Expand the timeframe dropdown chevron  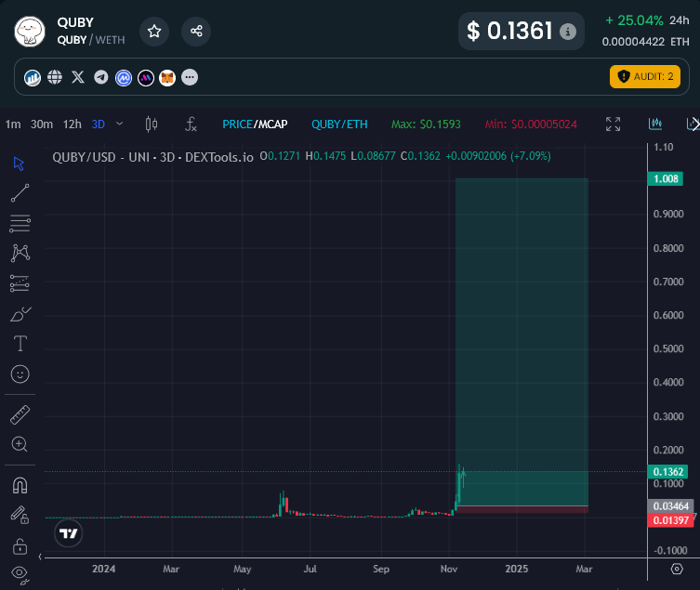point(119,124)
